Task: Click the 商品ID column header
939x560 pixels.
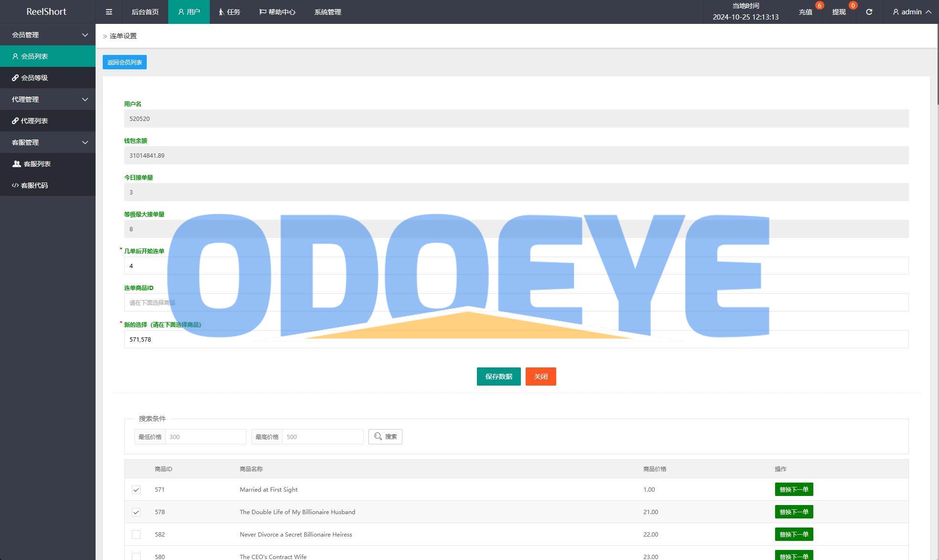Action: (x=163, y=469)
